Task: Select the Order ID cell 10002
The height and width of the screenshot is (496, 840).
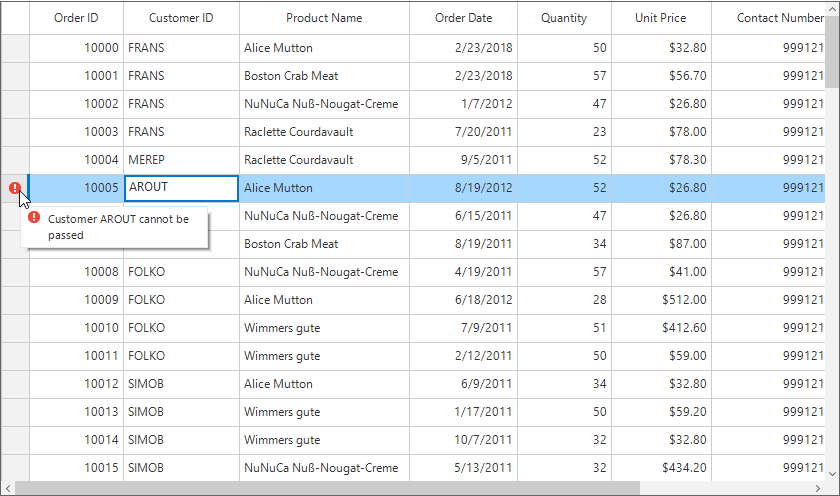Action: [x=77, y=104]
